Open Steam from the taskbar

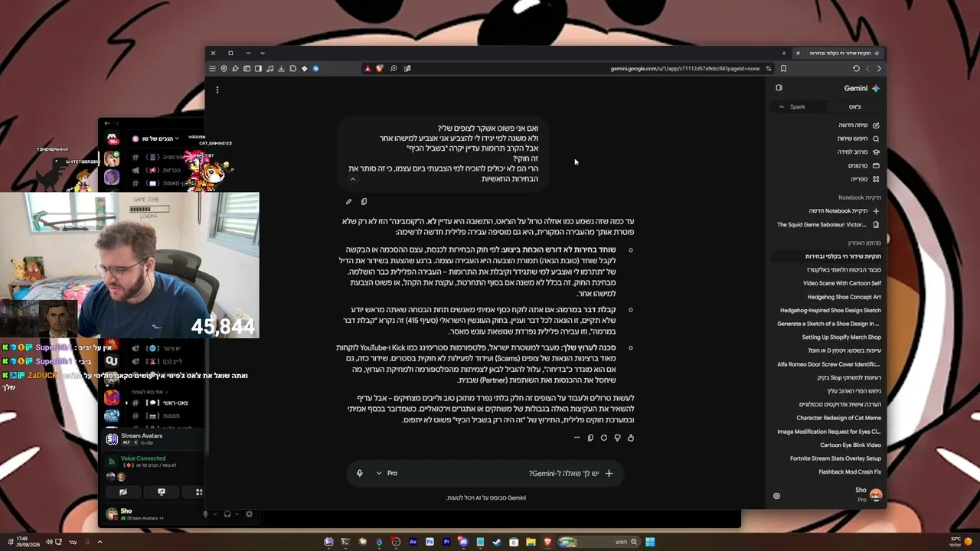click(x=497, y=542)
